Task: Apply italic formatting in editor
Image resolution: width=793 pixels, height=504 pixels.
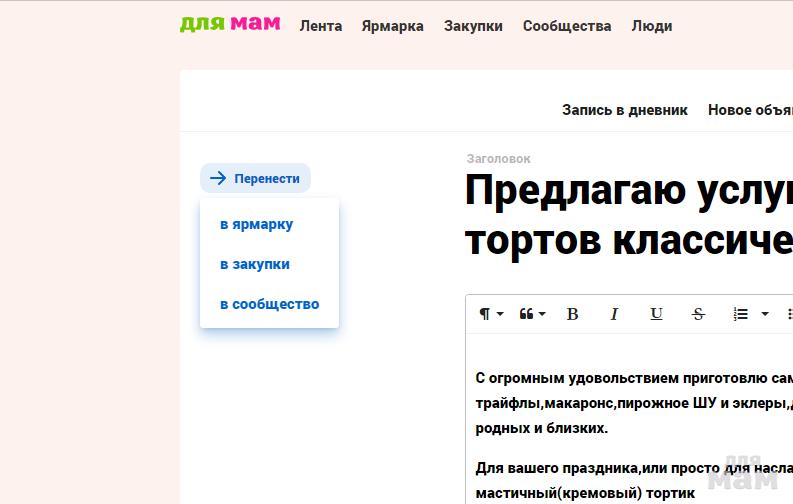Action: tap(614, 314)
